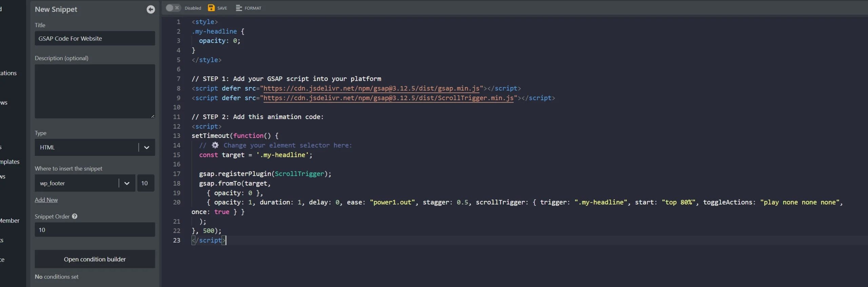Click the back arrow next to New Snippet

151,10
